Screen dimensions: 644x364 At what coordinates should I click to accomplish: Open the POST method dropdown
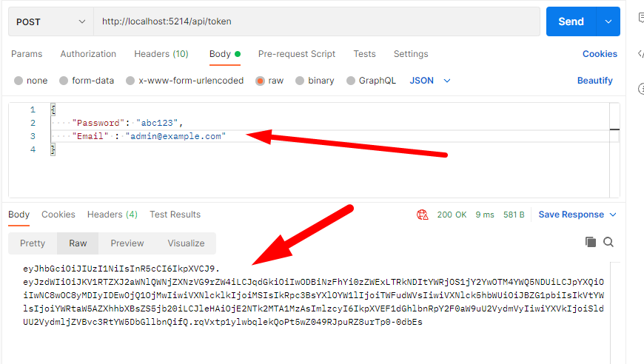coord(50,21)
